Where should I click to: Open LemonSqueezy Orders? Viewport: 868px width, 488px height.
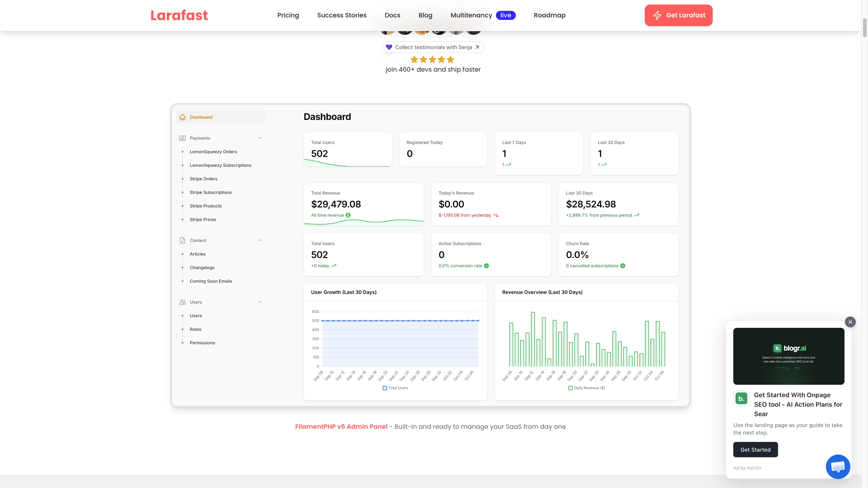pos(213,152)
